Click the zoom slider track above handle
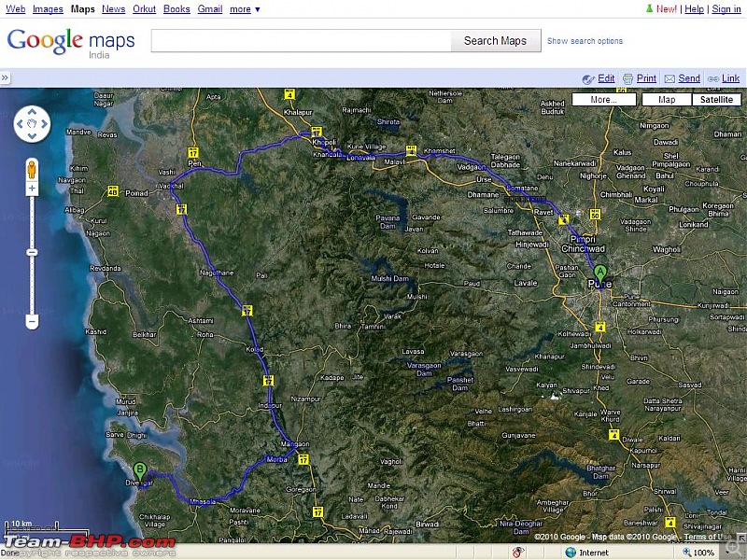 [32, 221]
